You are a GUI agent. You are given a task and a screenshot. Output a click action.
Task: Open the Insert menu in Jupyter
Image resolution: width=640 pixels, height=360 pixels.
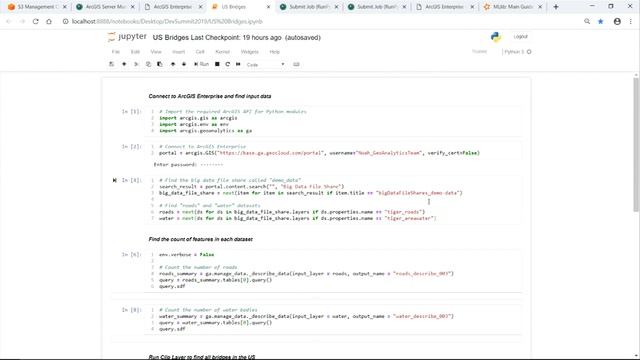(x=178, y=52)
